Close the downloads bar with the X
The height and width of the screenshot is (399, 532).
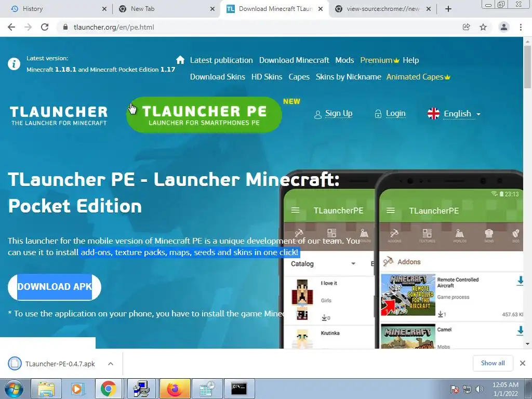[x=523, y=363]
